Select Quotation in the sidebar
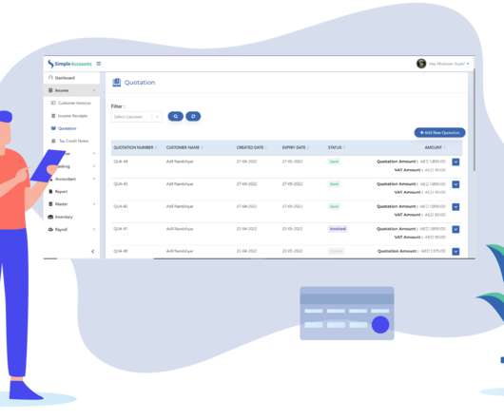 [68, 128]
